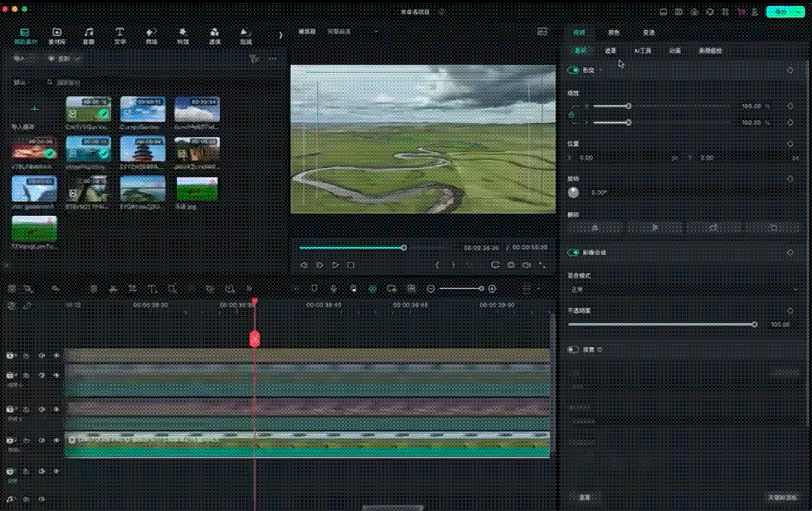Toggle the Background (背景) switch
Image resolution: width=812 pixels, height=511 pixels.
tap(573, 350)
